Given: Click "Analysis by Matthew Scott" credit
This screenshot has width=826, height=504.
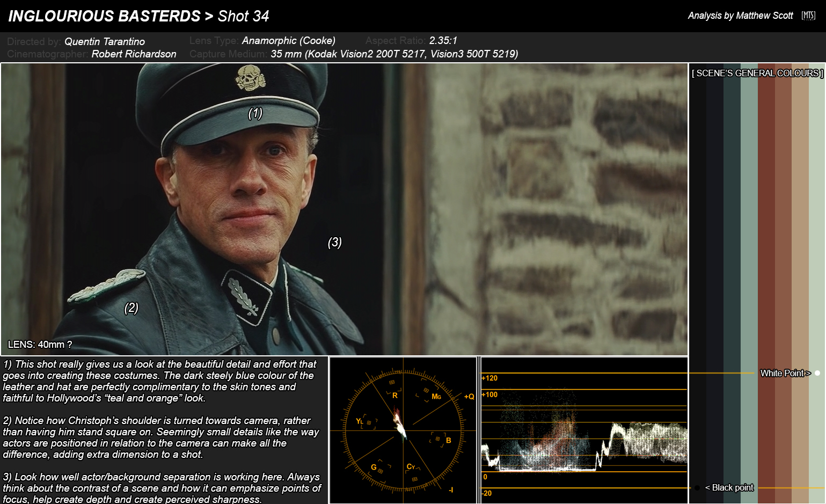Looking at the screenshot, I should tap(741, 16).
